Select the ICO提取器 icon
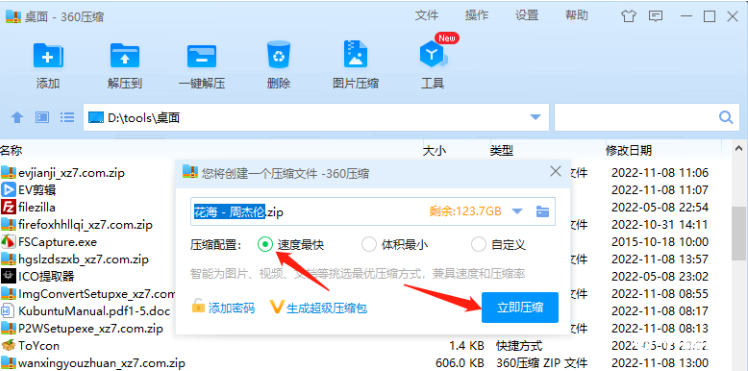Image resolution: width=748 pixels, height=371 pixels. pyautogui.click(x=8, y=276)
